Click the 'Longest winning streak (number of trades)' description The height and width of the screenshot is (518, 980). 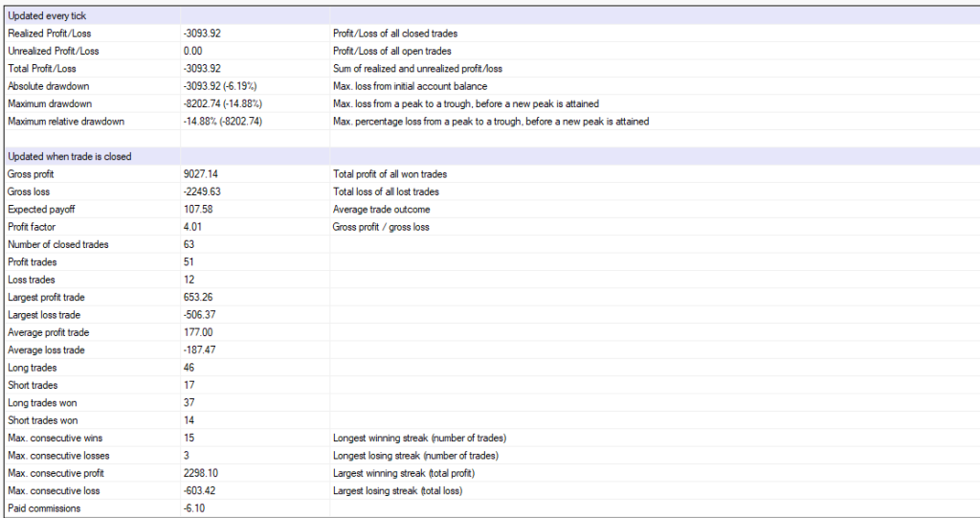[x=419, y=438]
